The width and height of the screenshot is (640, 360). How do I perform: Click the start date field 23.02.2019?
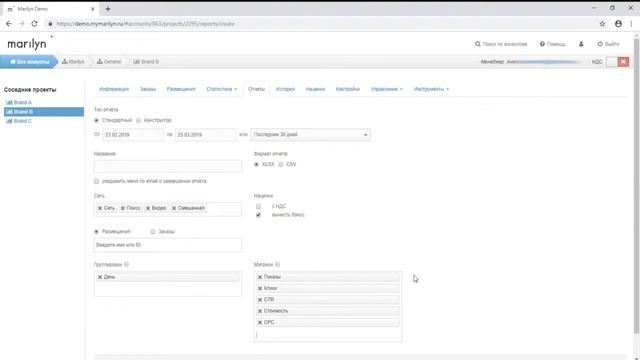pos(133,135)
